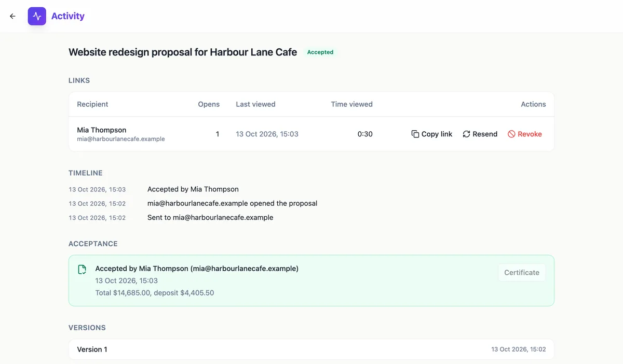Click the Actions column header

point(533,104)
